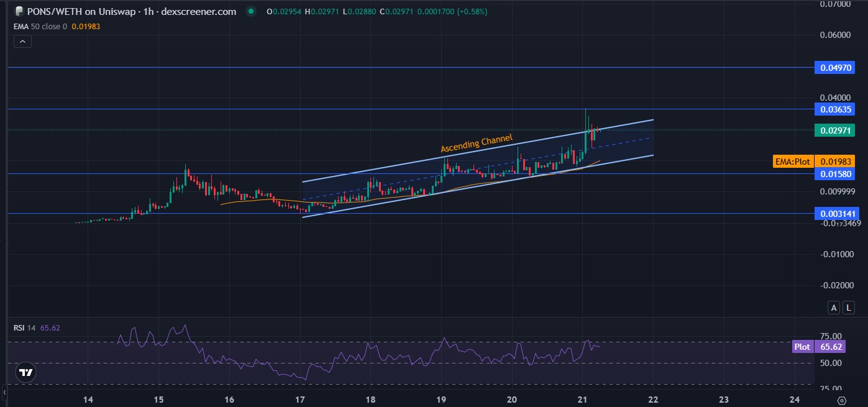Click the 0.06000 price axis tick

click(x=836, y=35)
